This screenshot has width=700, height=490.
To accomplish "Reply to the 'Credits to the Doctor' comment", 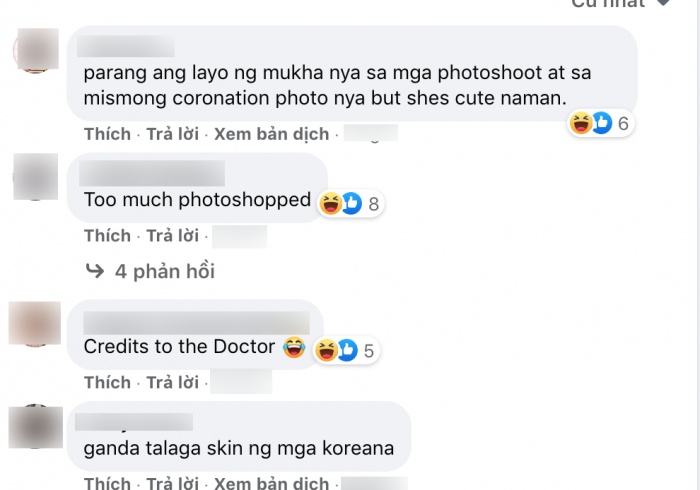I will coord(173,382).
